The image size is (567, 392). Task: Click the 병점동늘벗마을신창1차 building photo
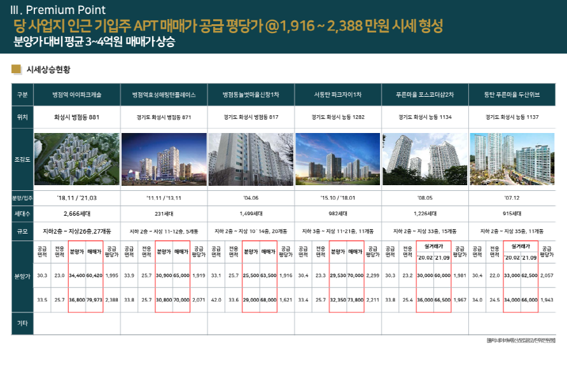251,158
